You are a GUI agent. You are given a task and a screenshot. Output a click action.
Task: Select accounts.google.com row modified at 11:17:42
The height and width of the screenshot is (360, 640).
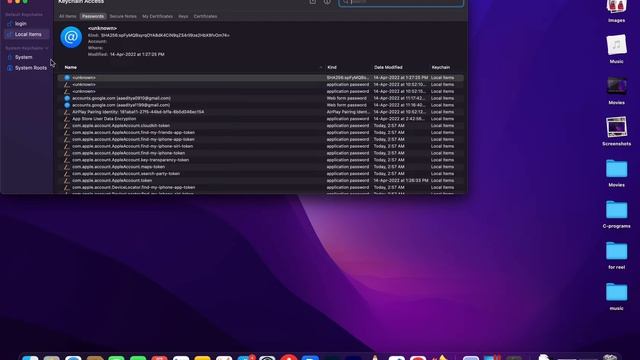pos(260,98)
